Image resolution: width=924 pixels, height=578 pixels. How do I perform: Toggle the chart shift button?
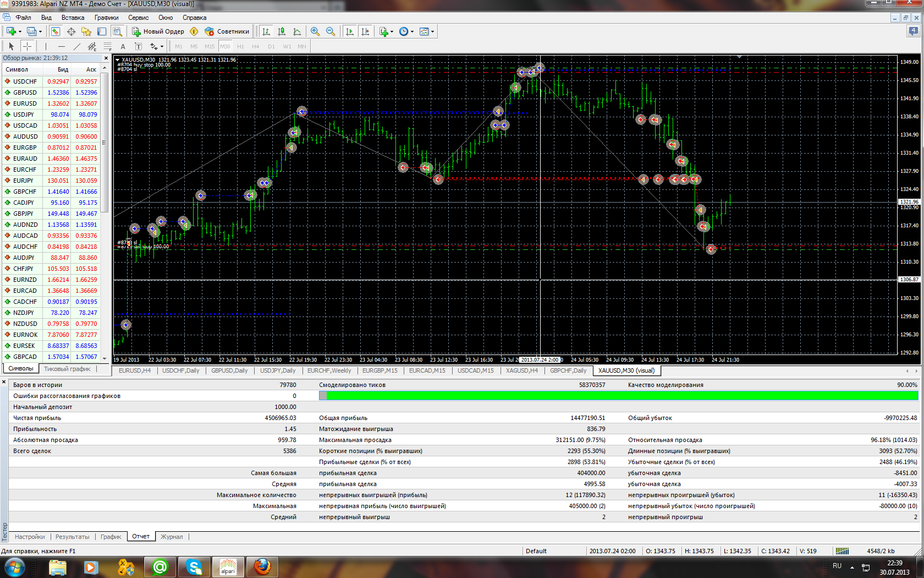click(365, 31)
